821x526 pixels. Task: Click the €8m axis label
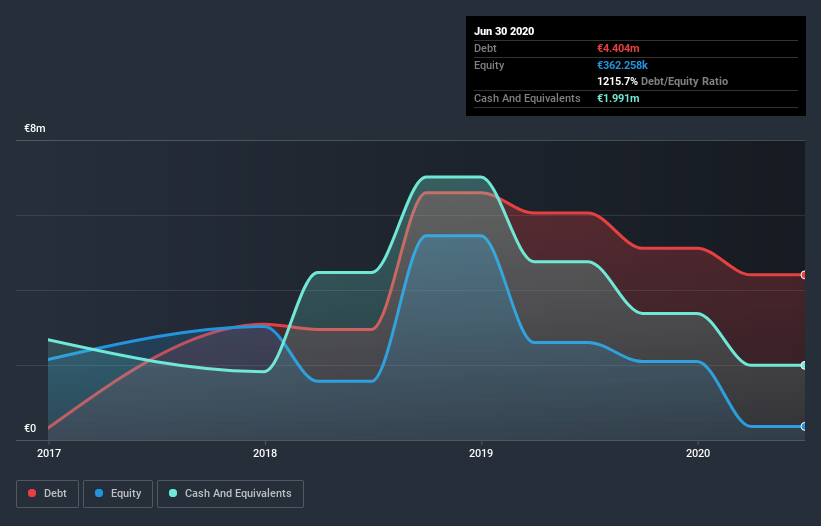35,128
